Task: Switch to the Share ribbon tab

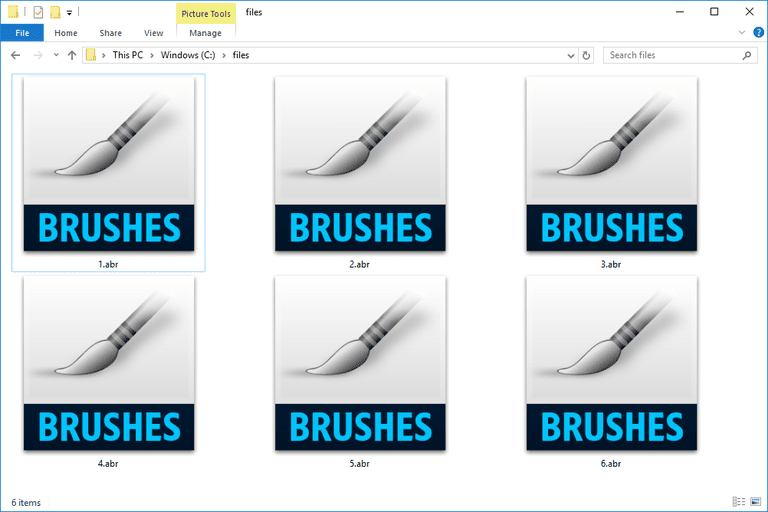Action: 111,33
